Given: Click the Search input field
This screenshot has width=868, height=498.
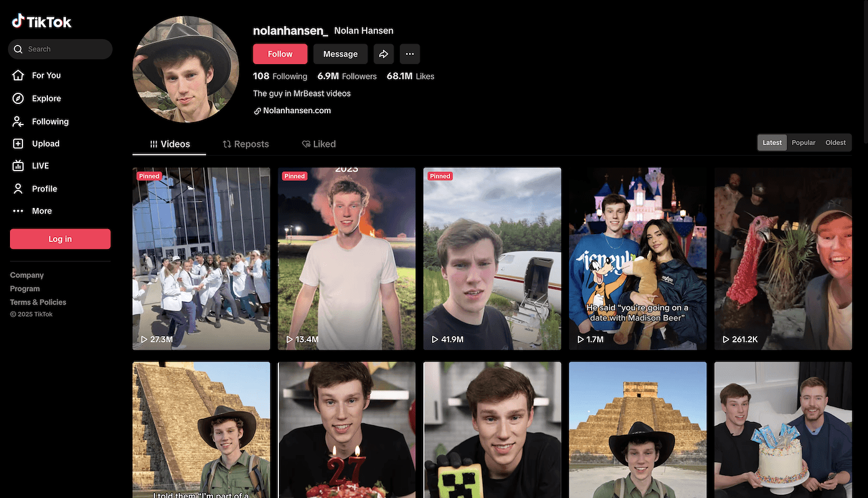Looking at the screenshot, I should coord(65,49).
